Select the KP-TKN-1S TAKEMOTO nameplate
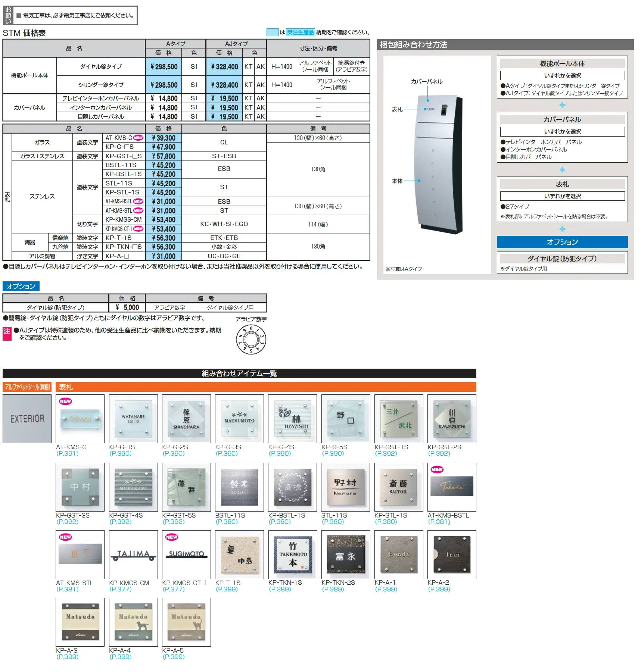 click(292, 554)
